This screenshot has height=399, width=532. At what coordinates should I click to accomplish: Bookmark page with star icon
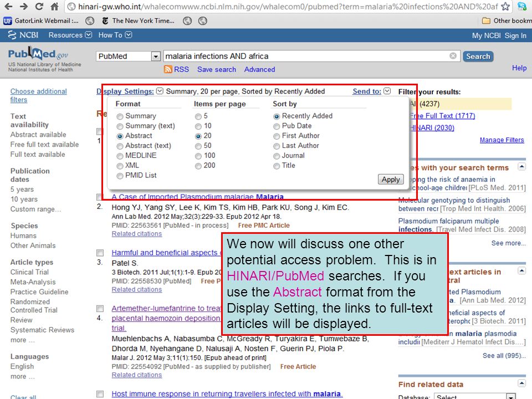pos(505,7)
